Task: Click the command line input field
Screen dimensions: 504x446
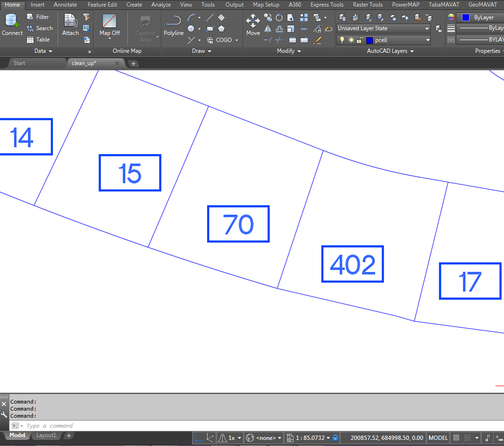Action: pyautogui.click(x=257, y=426)
